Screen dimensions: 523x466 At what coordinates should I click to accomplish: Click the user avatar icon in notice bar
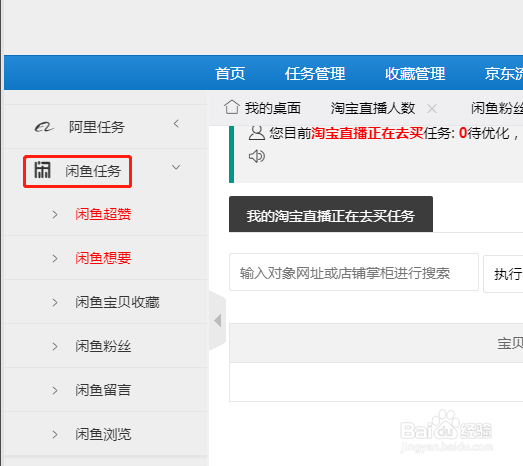click(x=256, y=133)
